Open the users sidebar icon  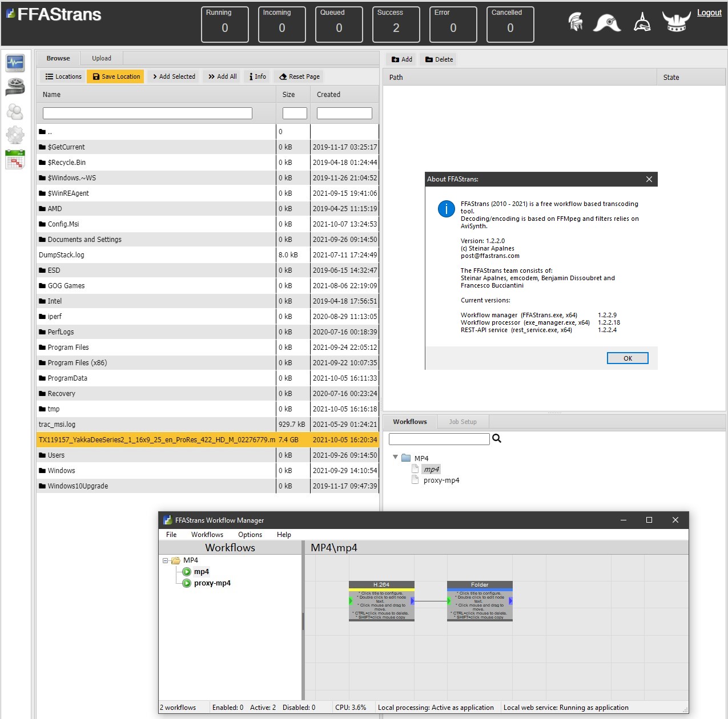[x=15, y=111]
